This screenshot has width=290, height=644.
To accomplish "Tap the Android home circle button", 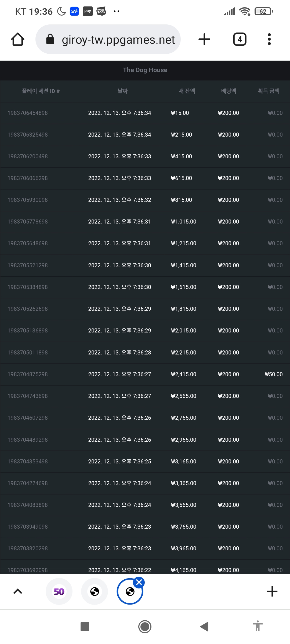I will [145, 627].
